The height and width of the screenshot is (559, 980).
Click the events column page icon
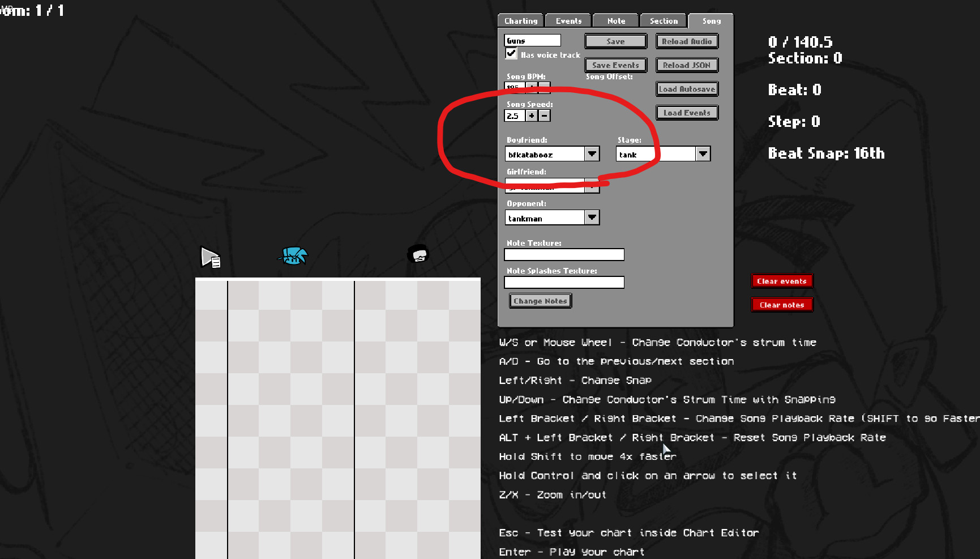pos(211,258)
